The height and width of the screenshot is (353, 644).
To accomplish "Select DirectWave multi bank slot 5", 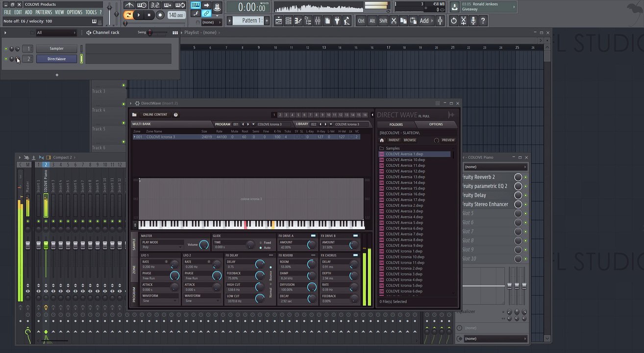I will coord(298,115).
